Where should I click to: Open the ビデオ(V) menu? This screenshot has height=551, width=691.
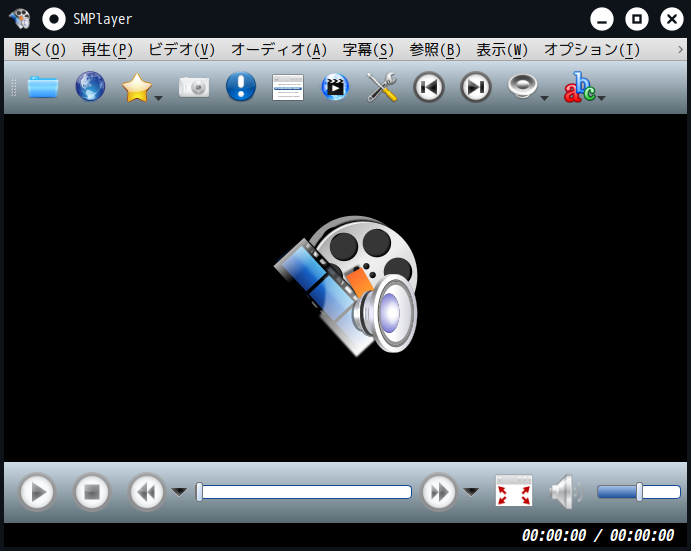tap(182, 50)
